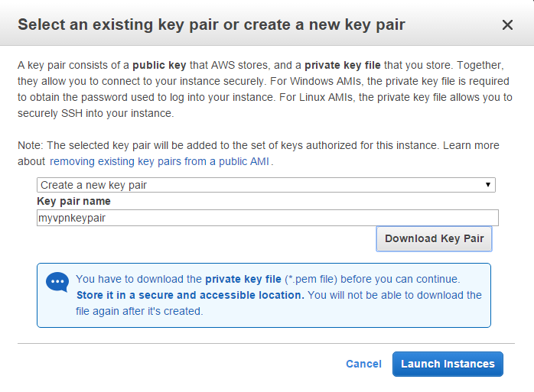Click the Launch Instances button
534x392 pixels.
click(448, 364)
